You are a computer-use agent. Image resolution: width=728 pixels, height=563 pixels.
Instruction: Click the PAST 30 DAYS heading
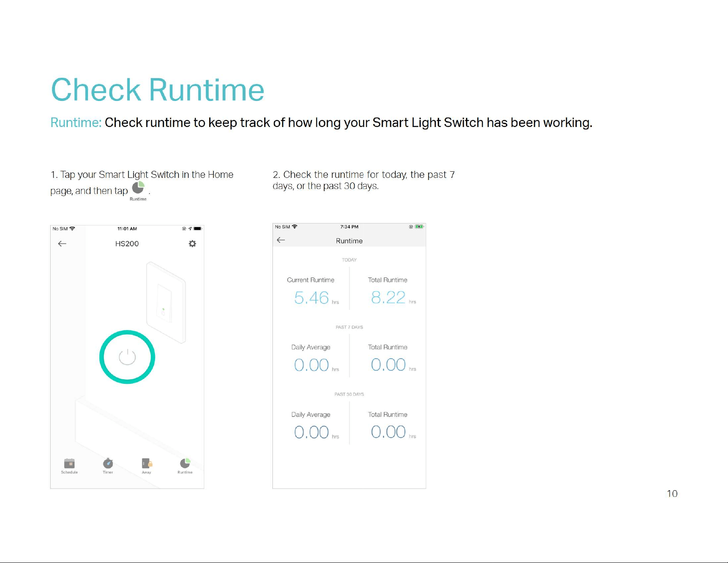point(349,394)
